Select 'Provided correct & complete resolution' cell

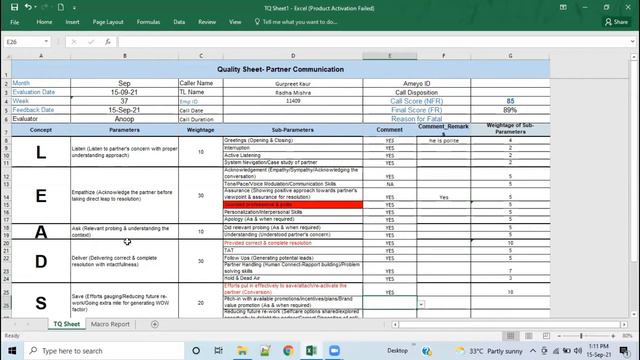293,243
